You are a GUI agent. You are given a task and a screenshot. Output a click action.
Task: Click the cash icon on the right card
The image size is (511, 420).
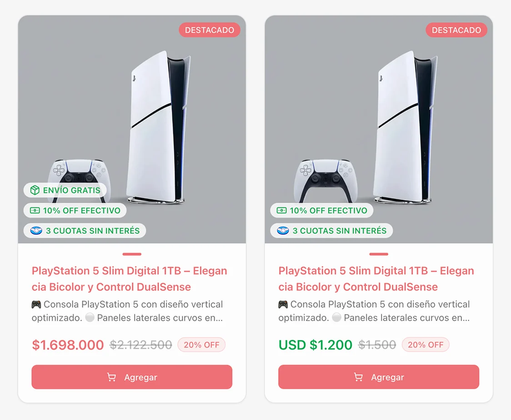pyautogui.click(x=282, y=210)
